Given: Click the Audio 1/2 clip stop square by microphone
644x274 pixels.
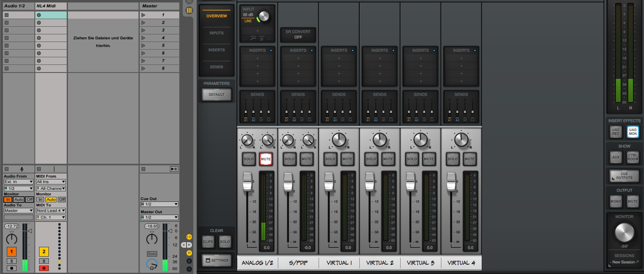Looking at the screenshot, I should pos(6,169).
